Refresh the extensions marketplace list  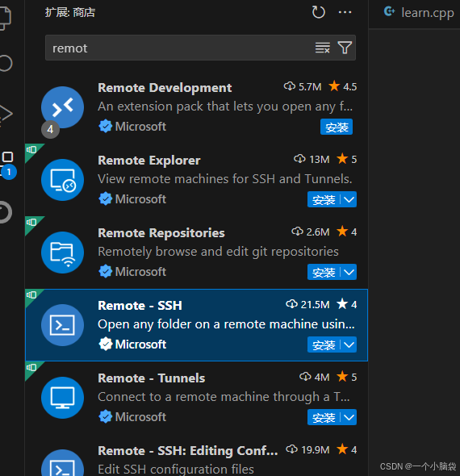[x=318, y=12]
